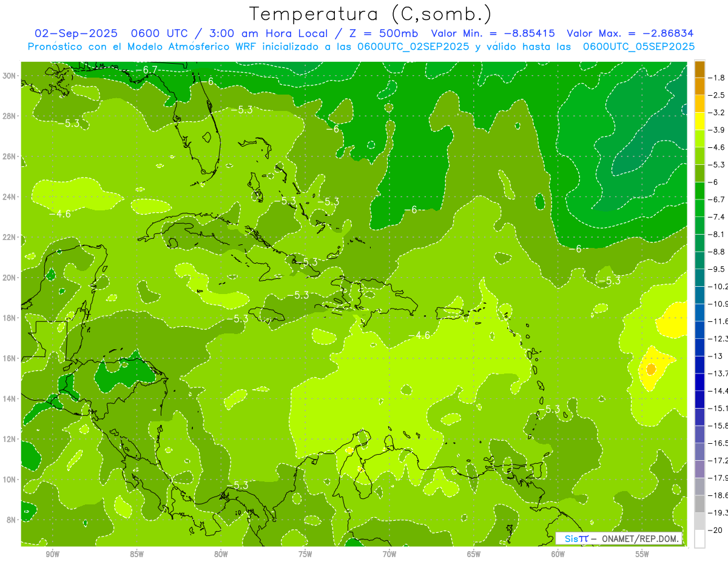This screenshot has height=562, width=728.
Task: Click the -1.8 value on color legend
Action: click(718, 78)
